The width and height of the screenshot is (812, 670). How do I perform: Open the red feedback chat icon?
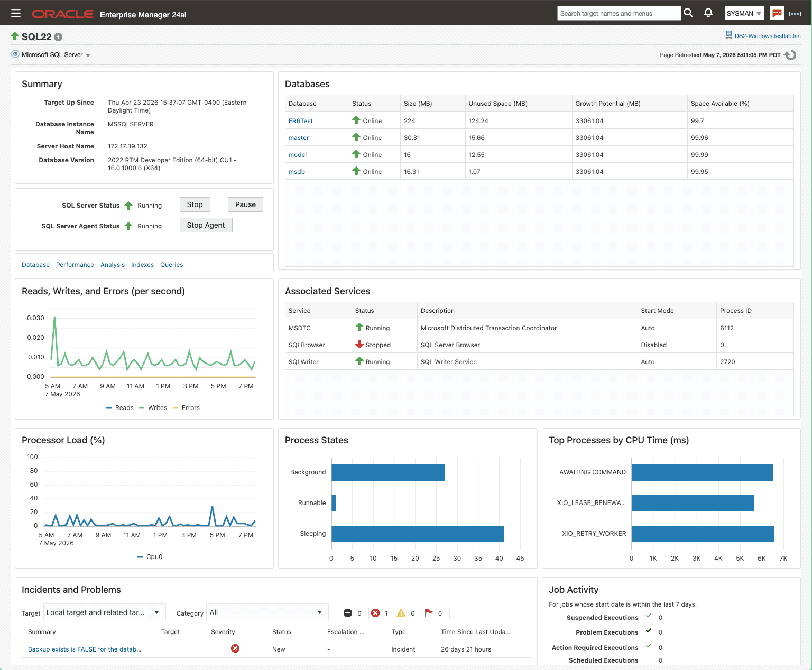click(x=777, y=13)
